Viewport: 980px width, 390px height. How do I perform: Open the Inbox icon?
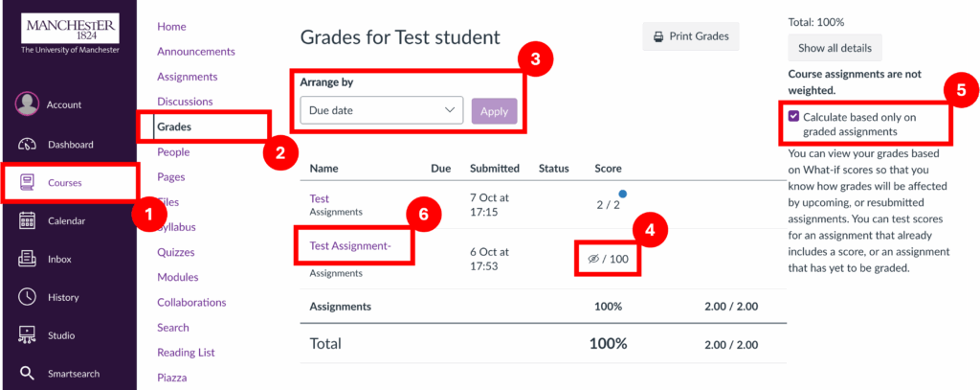click(x=27, y=259)
